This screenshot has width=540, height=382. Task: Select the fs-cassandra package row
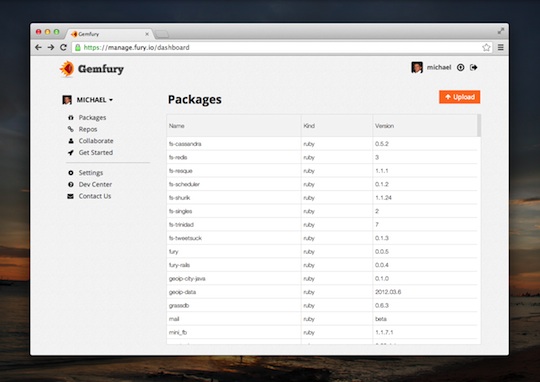coord(322,144)
